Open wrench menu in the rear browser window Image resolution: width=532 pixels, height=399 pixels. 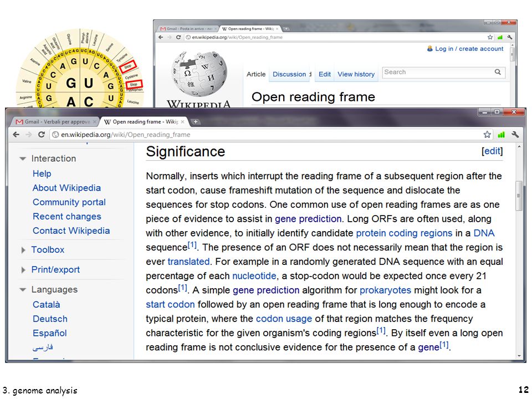click(510, 37)
